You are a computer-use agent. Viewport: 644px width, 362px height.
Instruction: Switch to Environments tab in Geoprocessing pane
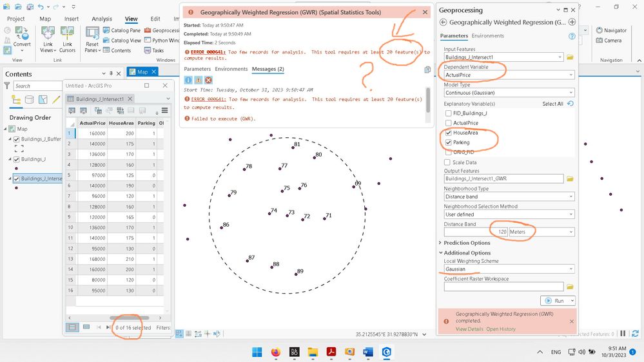click(487, 35)
